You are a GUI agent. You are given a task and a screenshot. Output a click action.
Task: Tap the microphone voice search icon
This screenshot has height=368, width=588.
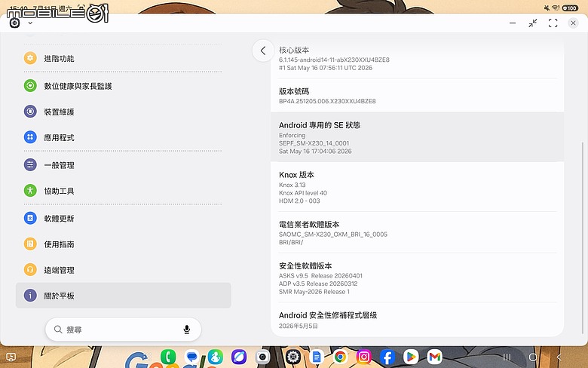pyautogui.click(x=187, y=330)
